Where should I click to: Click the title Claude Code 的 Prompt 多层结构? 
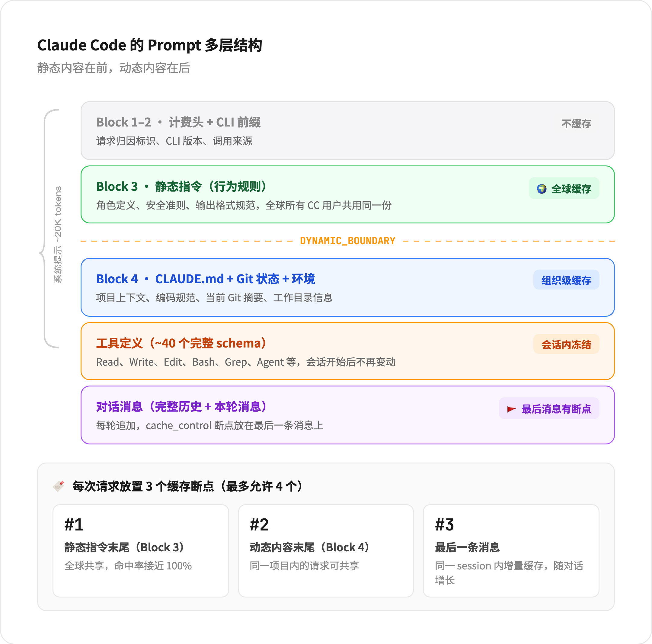click(x=149, y=45)
